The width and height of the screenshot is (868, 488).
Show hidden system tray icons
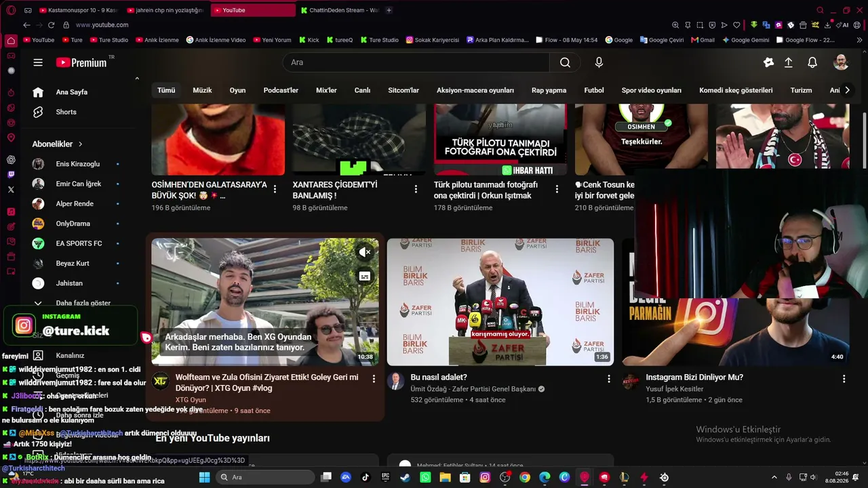[x=774, y=477]
